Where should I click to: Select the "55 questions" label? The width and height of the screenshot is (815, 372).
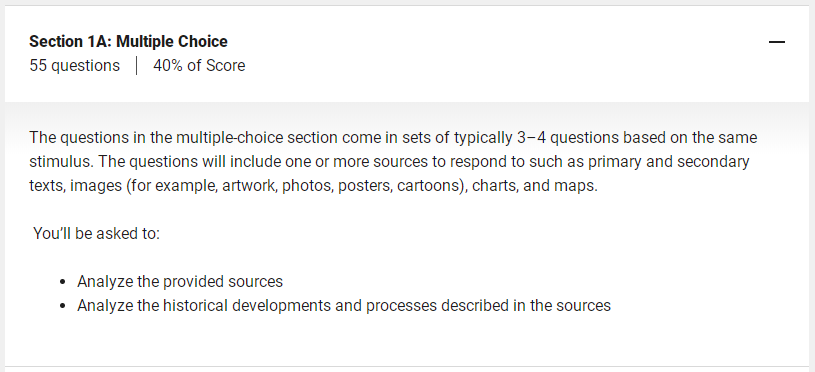pos(74,66)
